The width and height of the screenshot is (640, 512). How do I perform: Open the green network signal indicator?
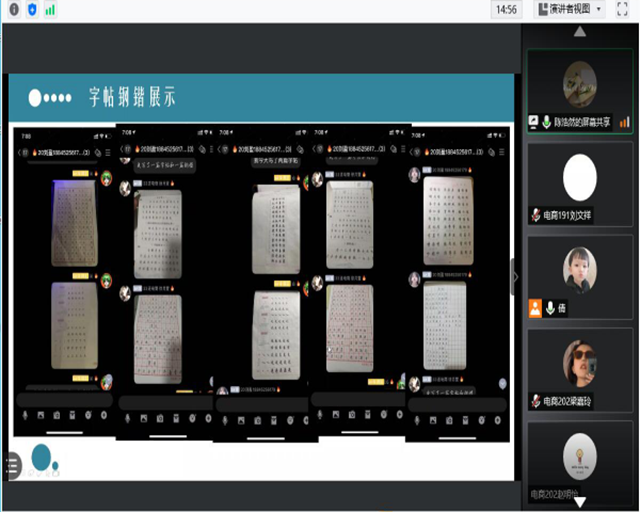pyautogui.click(x=50, y=9)
